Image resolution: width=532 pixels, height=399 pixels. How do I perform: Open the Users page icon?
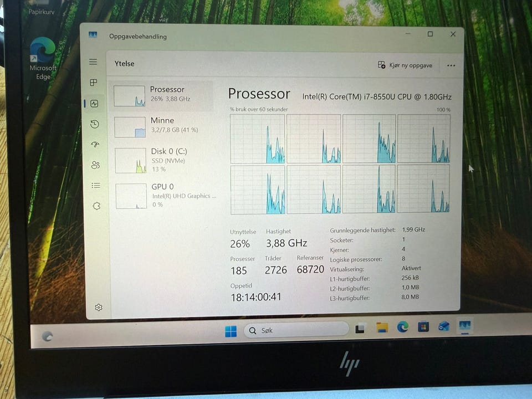click(x=96, y=165)
